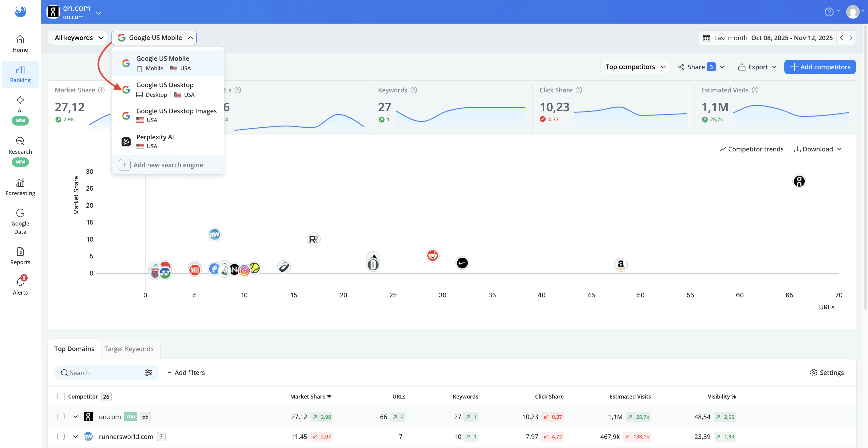Click the Estimated Visits help icon
868x448 pixels.
tap(755, 90)
